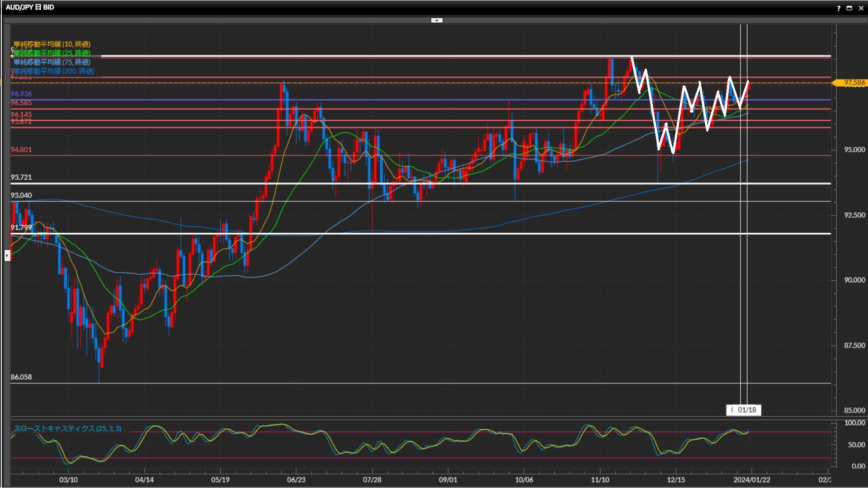Click the 12/15 date on time axis
Screen dimensions: 868x488
676,479
